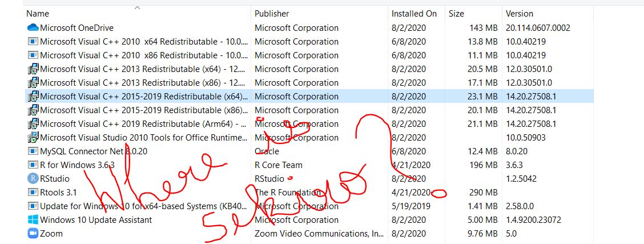Screen dimensions: 644x244
Task: Select Microsoft Visual C++ 2010 x86 Redistributable name
Action: point(144,55)
